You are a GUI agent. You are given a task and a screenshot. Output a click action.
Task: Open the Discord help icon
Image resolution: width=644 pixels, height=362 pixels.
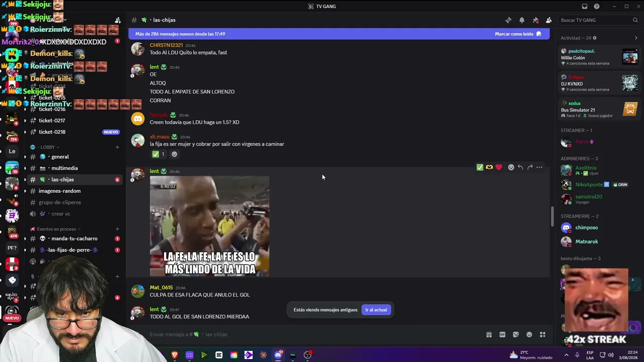click(x=597, y=7)
